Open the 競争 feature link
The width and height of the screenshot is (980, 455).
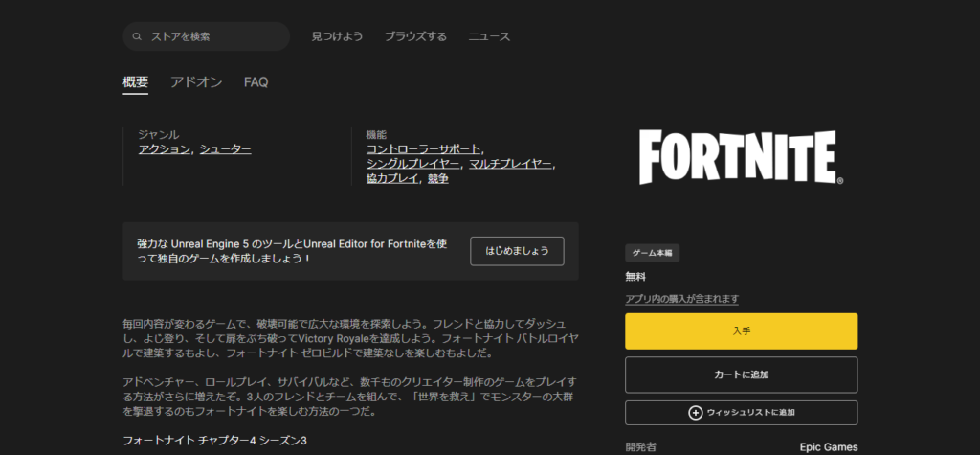pos(438,179)
